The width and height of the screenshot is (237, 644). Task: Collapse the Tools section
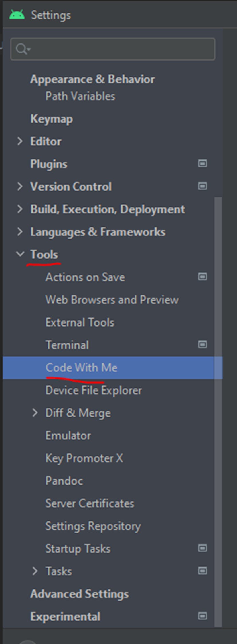coord(20,254)
